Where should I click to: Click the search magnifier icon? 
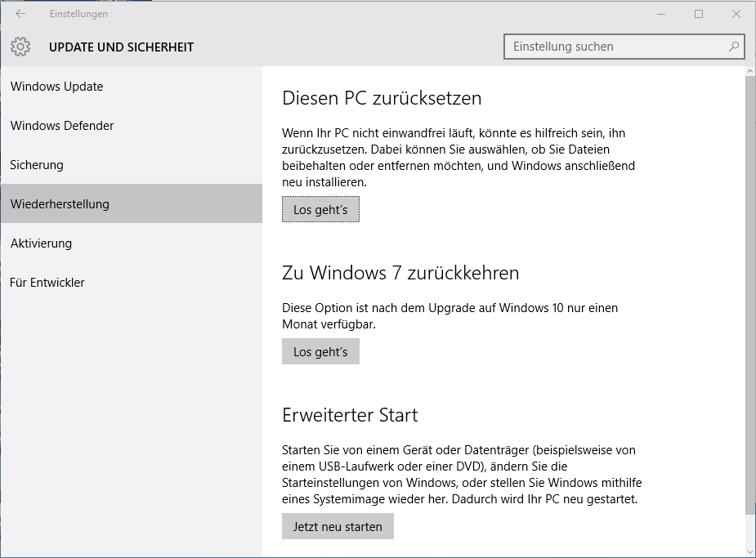(734, 47)
